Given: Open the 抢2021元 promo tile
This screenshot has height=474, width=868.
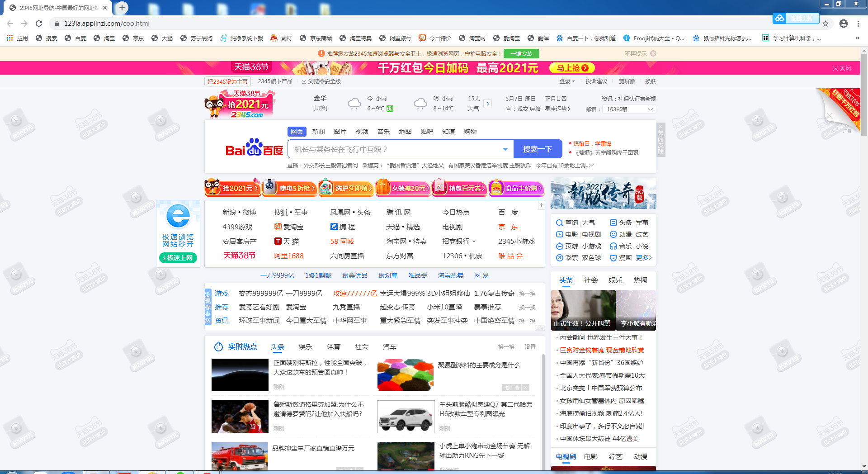Looking at the screenshot, I should pos(232,187).
